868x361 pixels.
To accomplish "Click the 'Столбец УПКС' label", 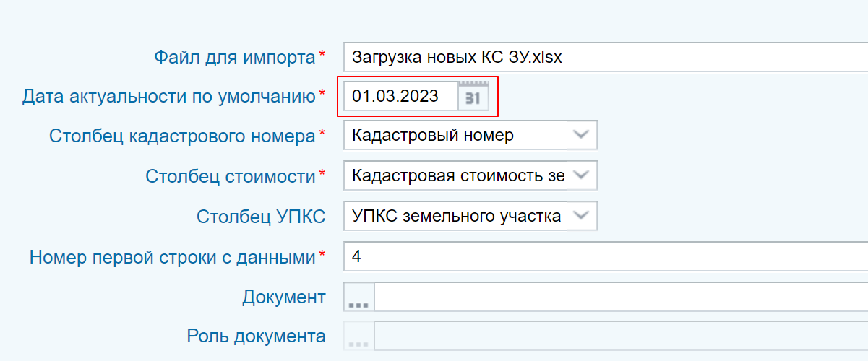I will point(261,217).
